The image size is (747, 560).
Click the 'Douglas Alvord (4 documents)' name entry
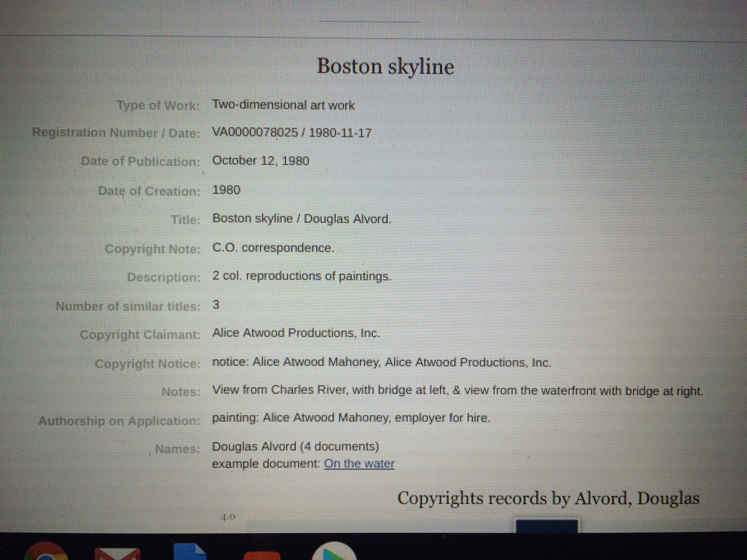pos(295,446)
